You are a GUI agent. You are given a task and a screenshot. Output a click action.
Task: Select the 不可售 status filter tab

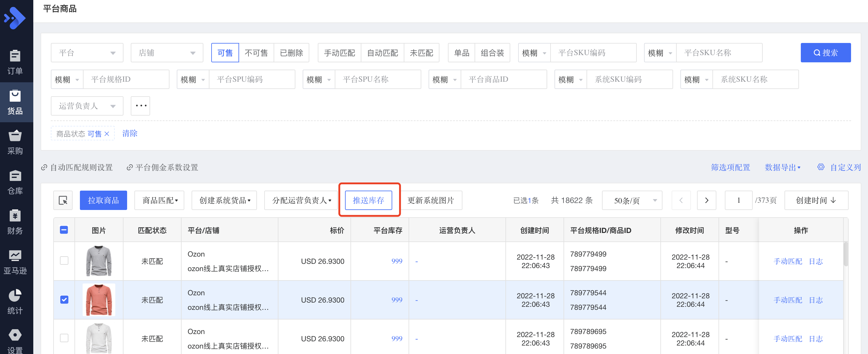tap(256, 53)
